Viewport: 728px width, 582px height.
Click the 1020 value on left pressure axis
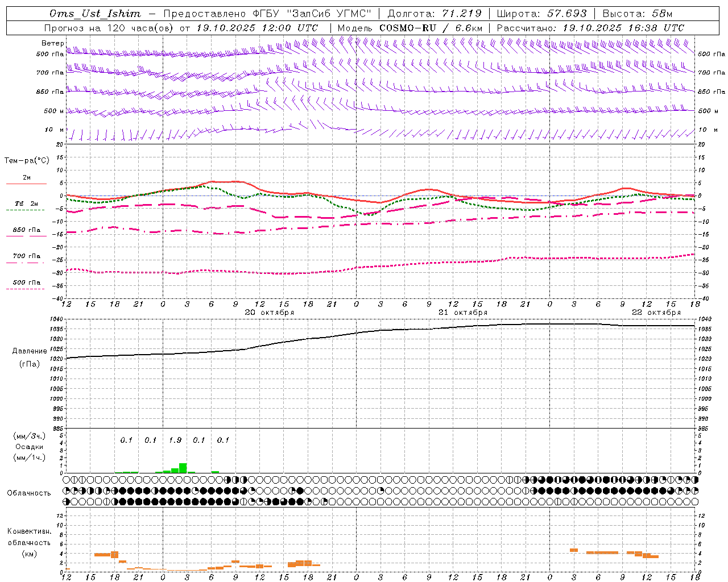pyautogui.click(x=57, y=359)
